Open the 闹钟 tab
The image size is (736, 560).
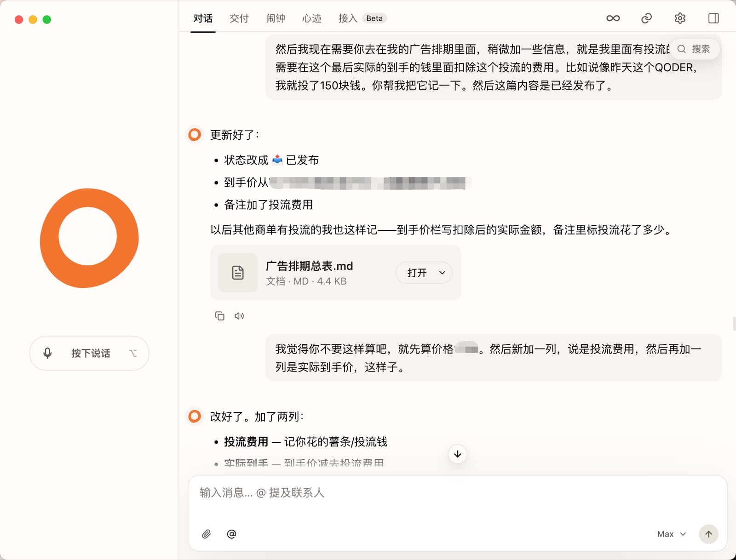point(276,18)
